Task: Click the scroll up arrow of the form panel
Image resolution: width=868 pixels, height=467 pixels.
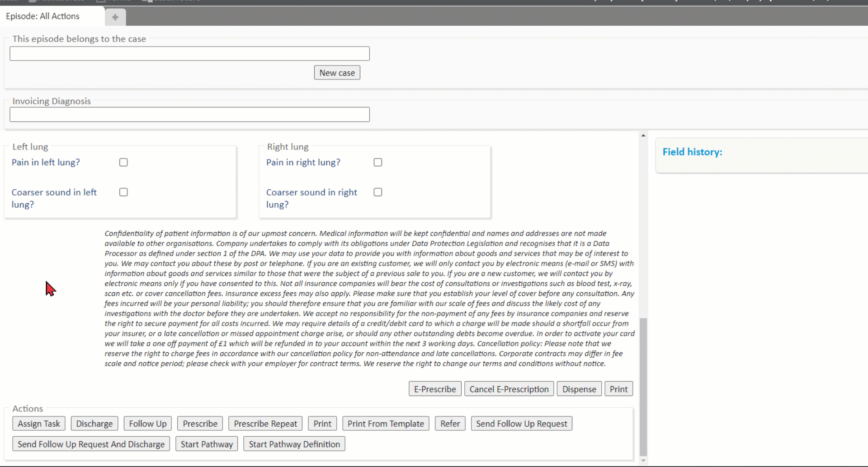Action: 643,135
